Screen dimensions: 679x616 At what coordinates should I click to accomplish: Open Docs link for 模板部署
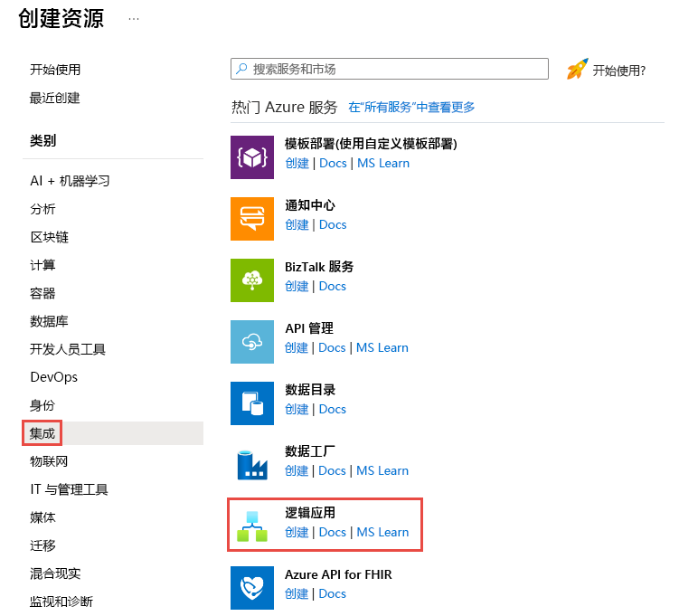pyautogui.click(x=333, y=164)
